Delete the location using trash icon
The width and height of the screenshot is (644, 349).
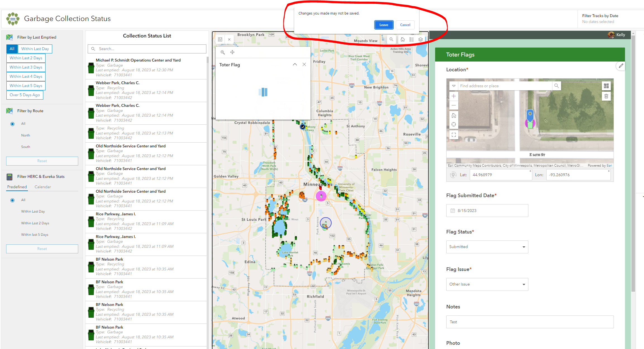(x=606, y=96)
